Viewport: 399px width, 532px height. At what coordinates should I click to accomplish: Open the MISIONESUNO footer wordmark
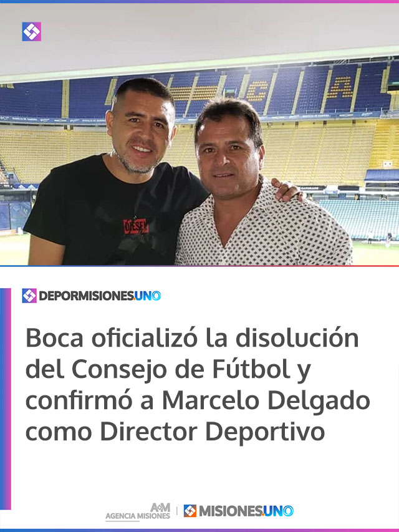(x=246, y=511)
